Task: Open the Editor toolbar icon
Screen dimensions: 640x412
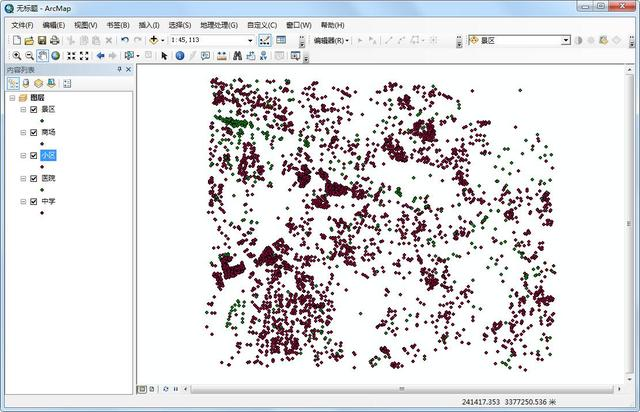Action: (x=264, y=40)
